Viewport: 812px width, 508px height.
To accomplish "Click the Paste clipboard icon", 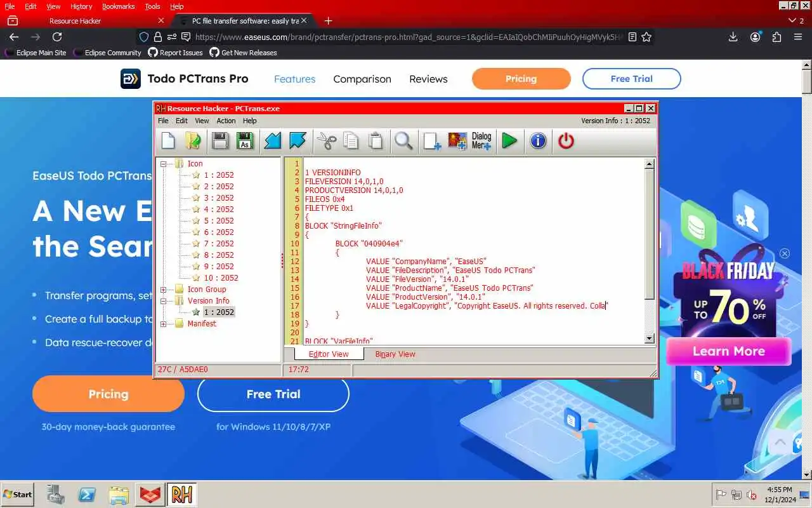I will click(x=376, y=140).
